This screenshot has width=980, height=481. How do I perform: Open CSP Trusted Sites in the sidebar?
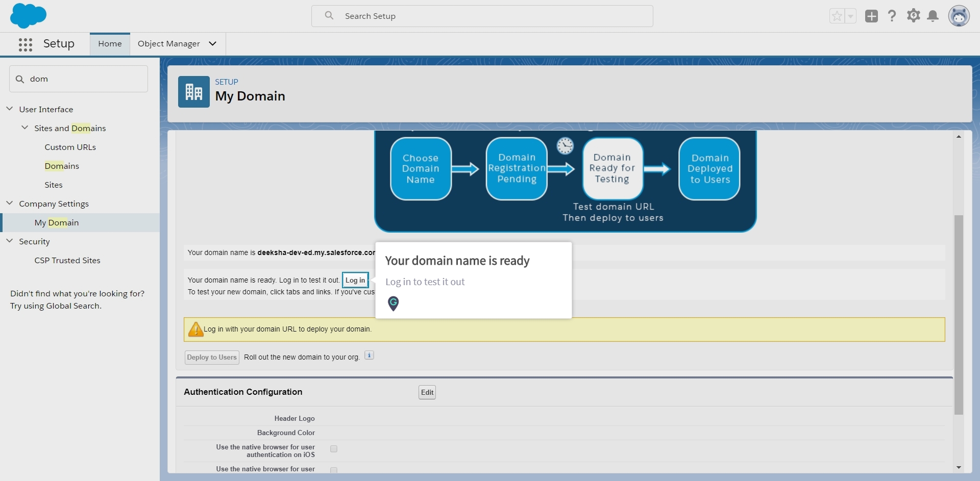tap(67, 260)
